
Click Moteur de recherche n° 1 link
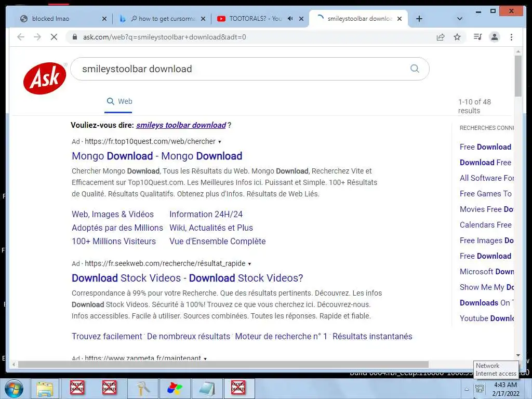281,336
